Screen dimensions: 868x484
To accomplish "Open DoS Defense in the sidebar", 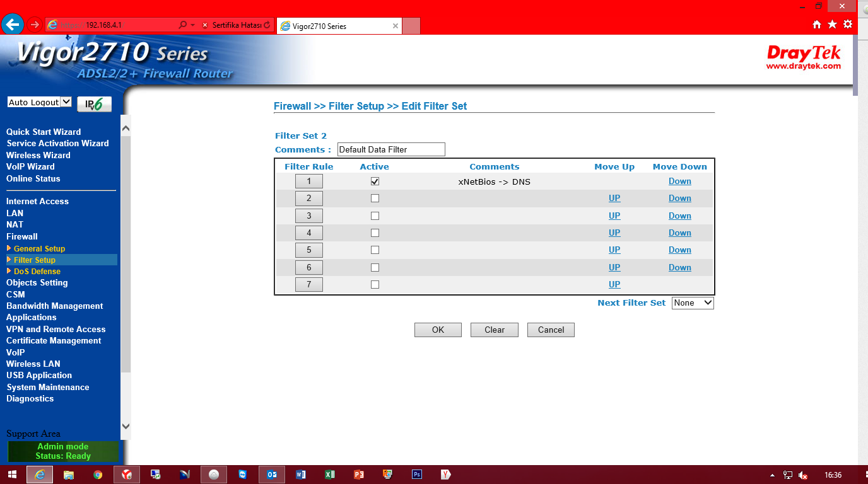I will point(37,272).
